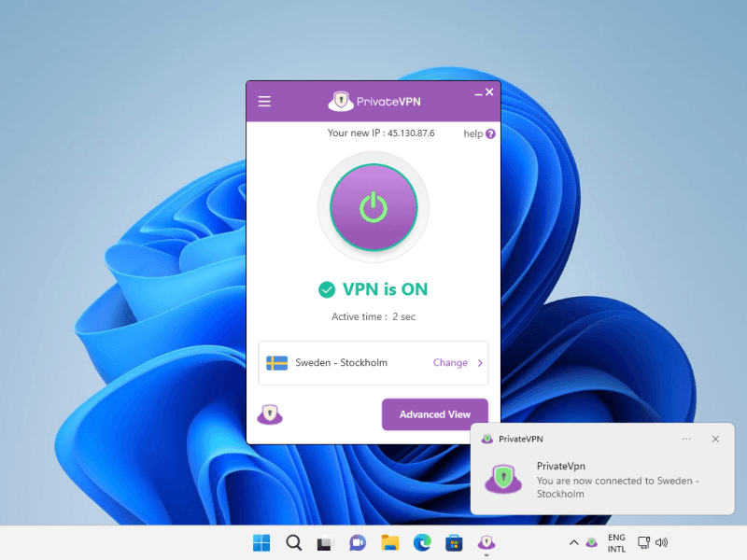The image size is (747, 560).
Task: Dismiss the PrivateVPN notification
Action: 715,439
